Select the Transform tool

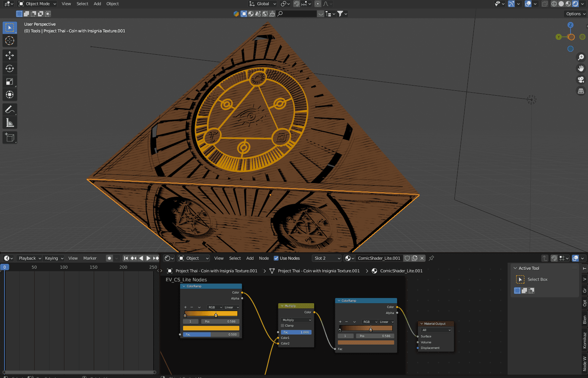10,94
